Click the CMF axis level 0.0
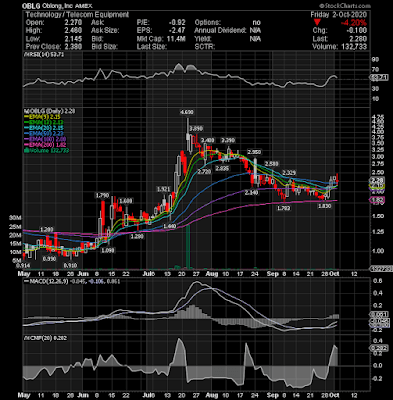Viewport: 393px width, 400px height. pos(377,366)
